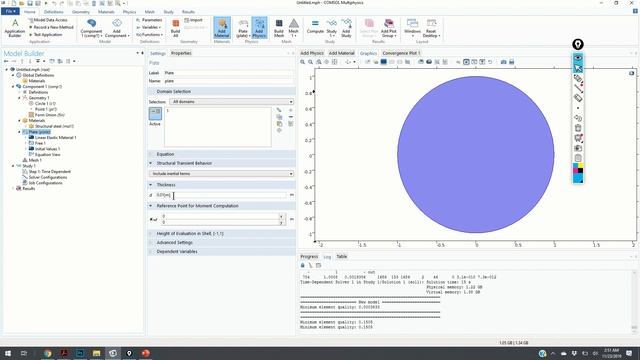Switch to the Results ribbon tab
Viewport: 640px width, 360px height.
[x=188, y=12]
